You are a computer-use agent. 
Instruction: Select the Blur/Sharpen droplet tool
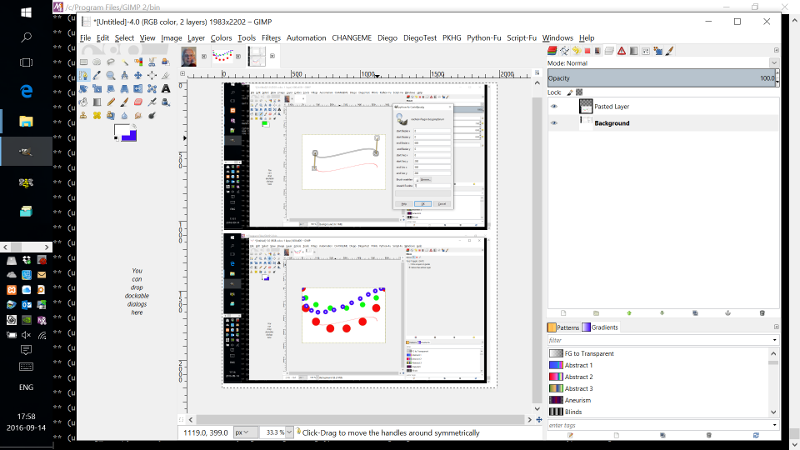point(124,115)
